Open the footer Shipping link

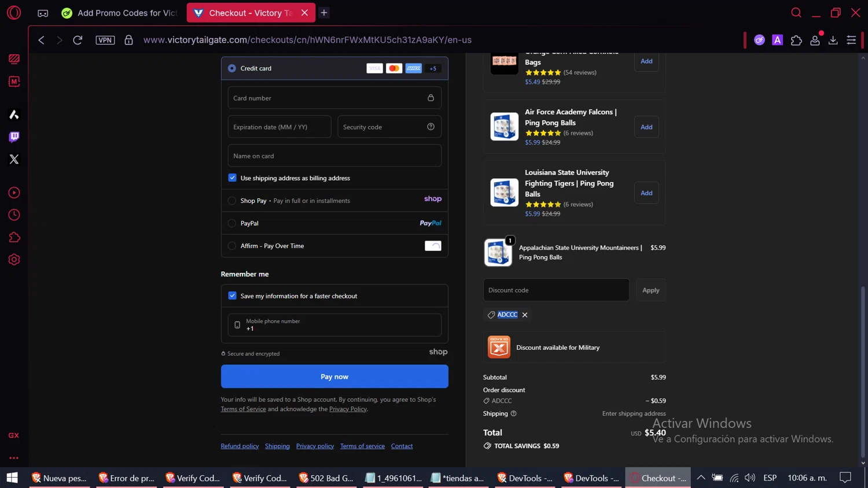[277, 446]
